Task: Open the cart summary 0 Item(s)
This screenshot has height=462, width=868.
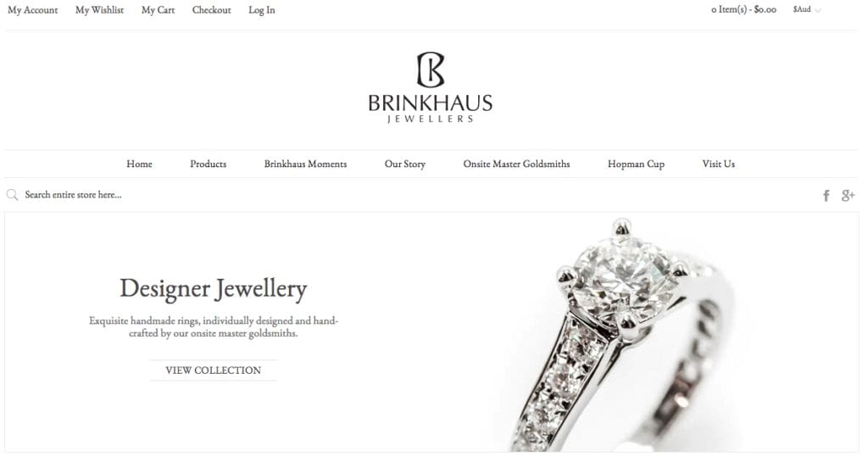Action: click(x=743, y=9)
